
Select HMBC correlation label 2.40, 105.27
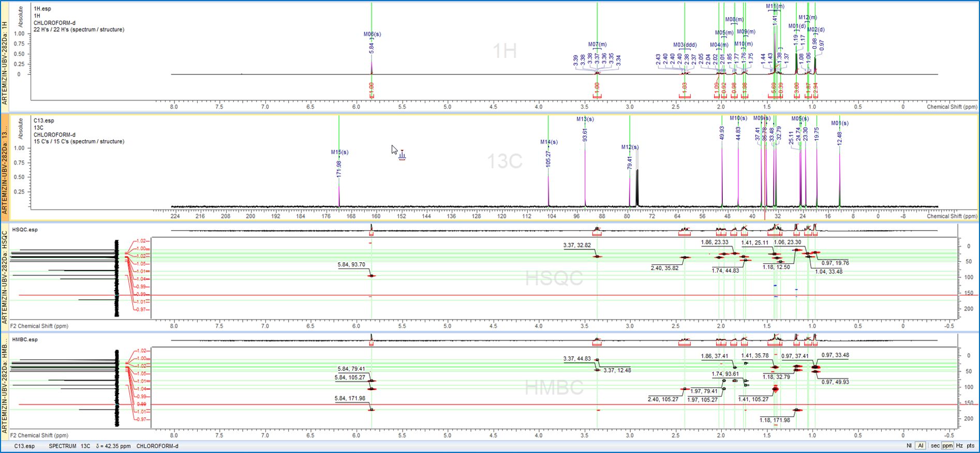[x=663, y=399]
